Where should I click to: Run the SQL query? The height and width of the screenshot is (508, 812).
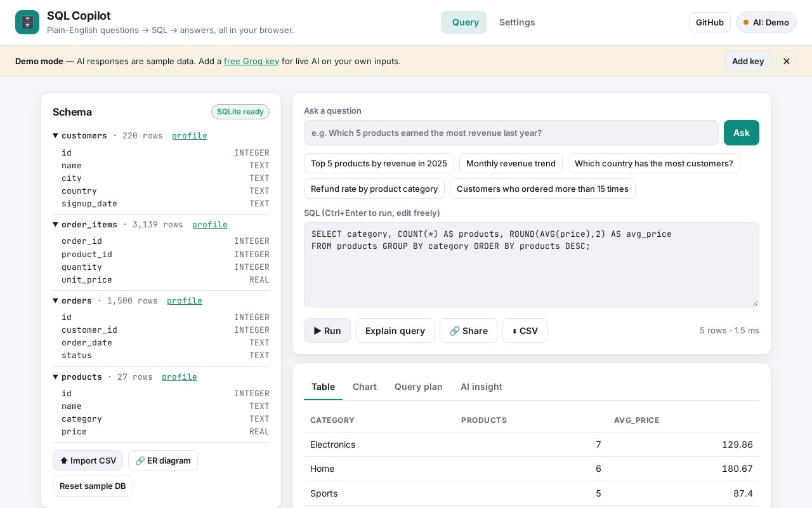[327, 331]
